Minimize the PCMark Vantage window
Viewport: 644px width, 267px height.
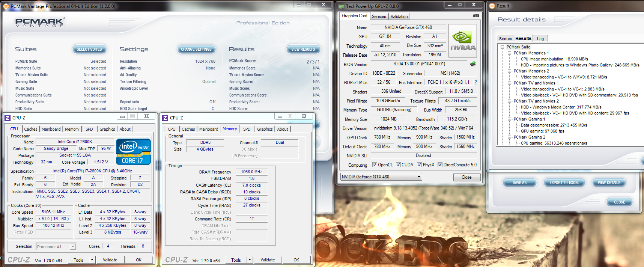299,5
